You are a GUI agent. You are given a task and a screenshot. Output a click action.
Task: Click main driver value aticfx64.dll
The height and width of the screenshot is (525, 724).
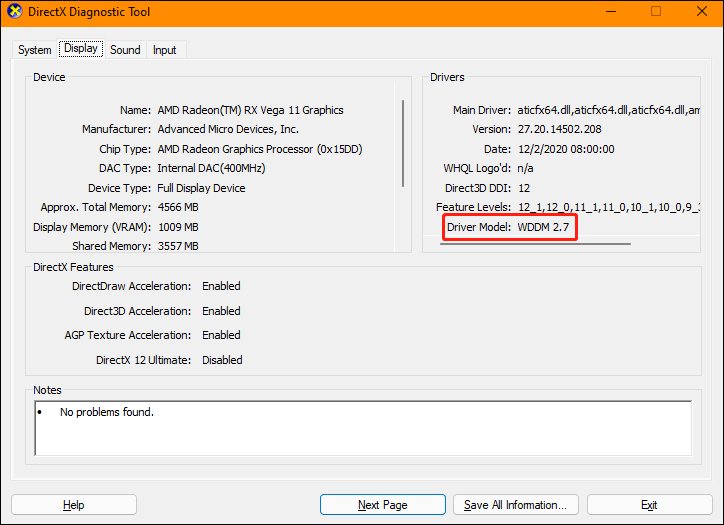pos(608,110)
